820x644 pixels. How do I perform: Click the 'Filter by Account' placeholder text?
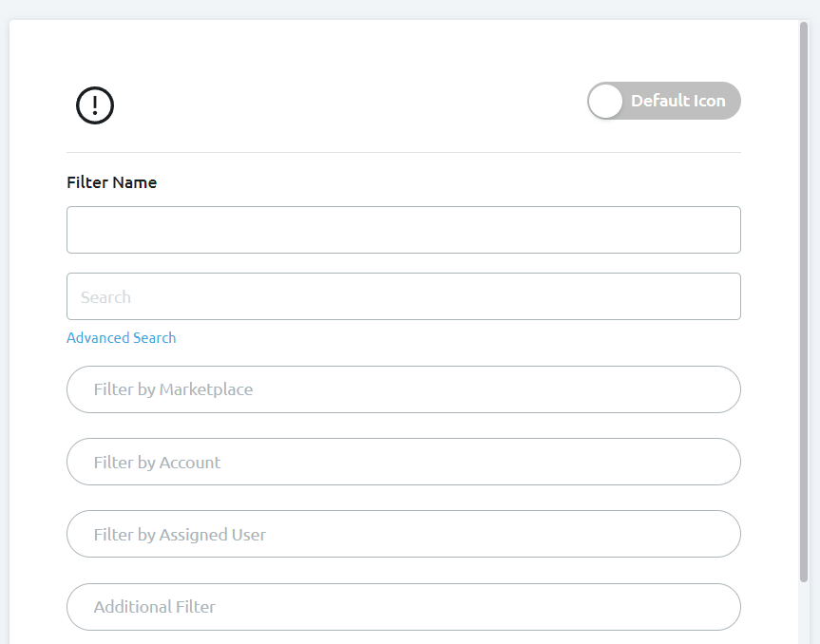[157, 463]
